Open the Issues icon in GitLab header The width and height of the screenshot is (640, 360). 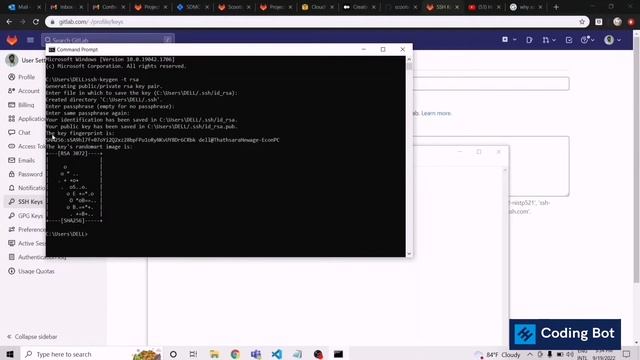point(529,40)
